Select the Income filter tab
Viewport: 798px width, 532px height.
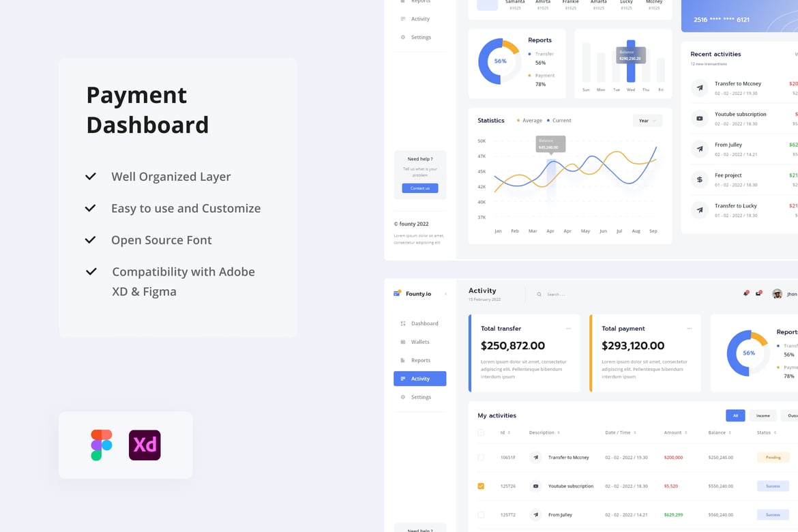[763, 415]
